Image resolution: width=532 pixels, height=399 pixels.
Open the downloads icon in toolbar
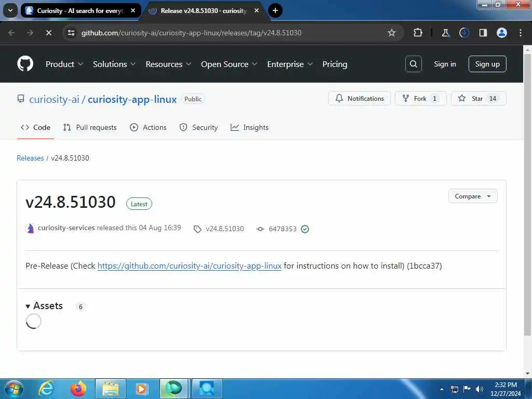pos(464,33)
